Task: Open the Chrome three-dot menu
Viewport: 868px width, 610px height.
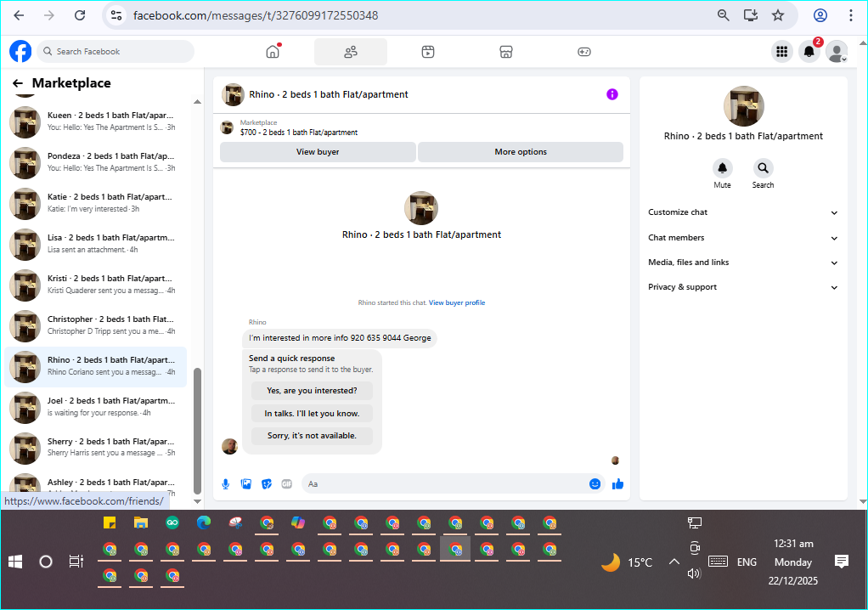Action: tap(851, 15)
